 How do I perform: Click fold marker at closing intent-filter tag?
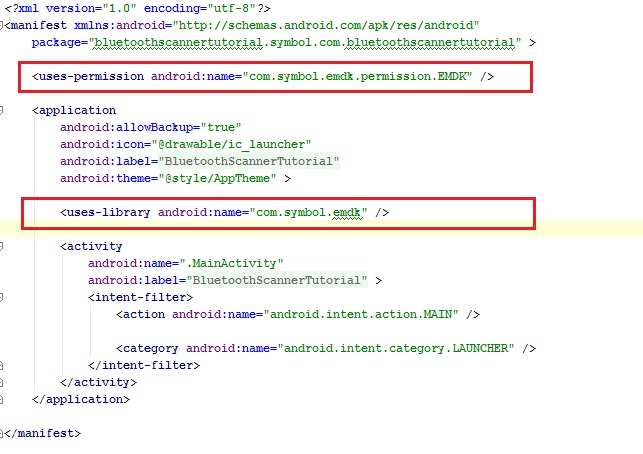click(4, 365)
